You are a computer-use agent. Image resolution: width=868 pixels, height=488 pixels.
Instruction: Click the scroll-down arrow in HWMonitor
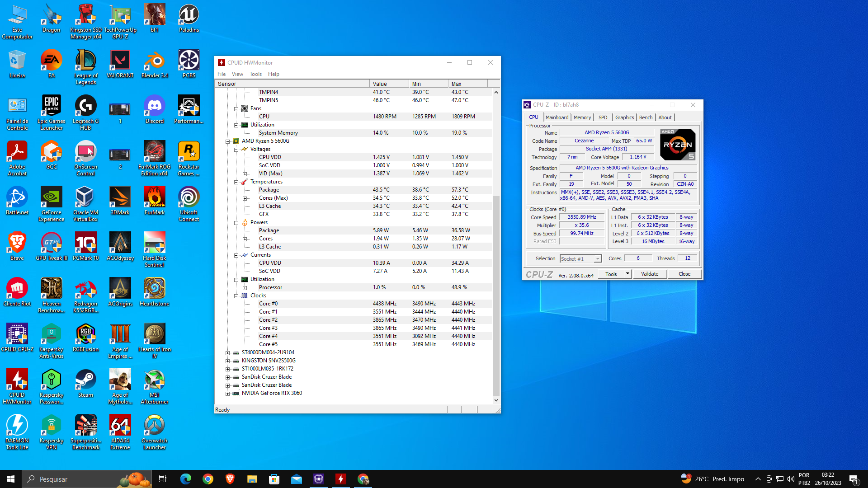[496, 400]
